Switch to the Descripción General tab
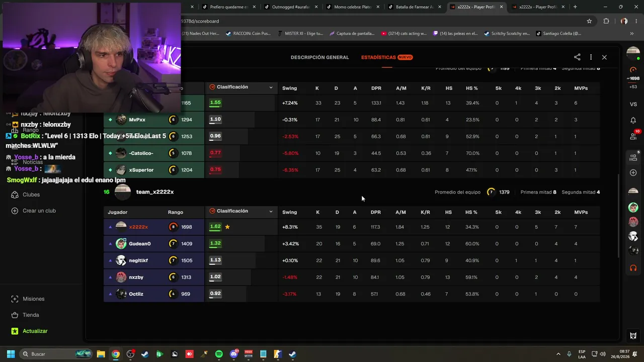 [319, 57]
